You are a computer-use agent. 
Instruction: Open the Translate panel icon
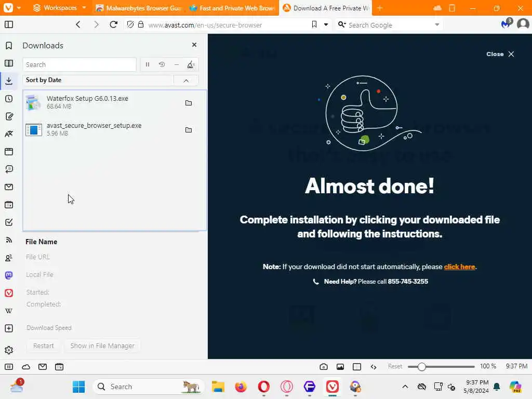[x=9, y=134]
